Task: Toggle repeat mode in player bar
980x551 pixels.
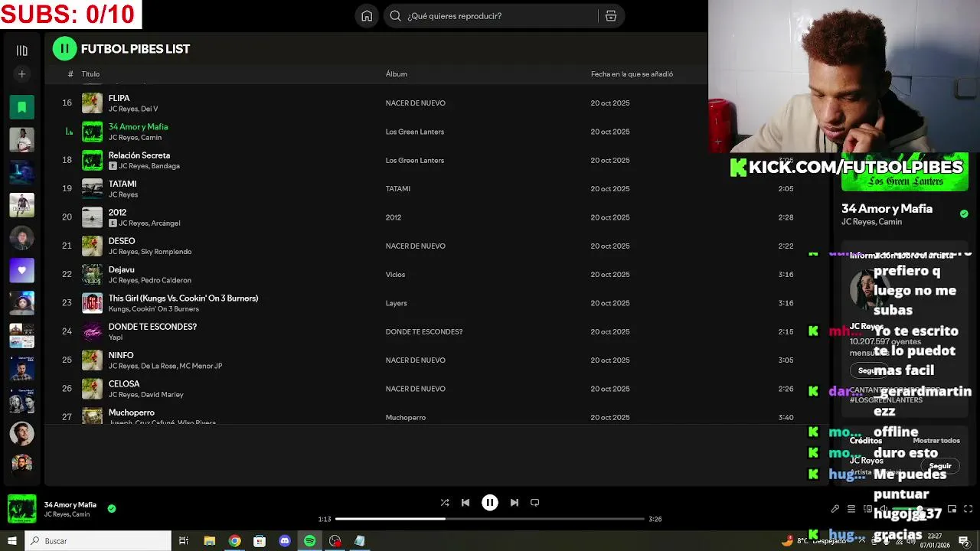Action: point(535,503)
